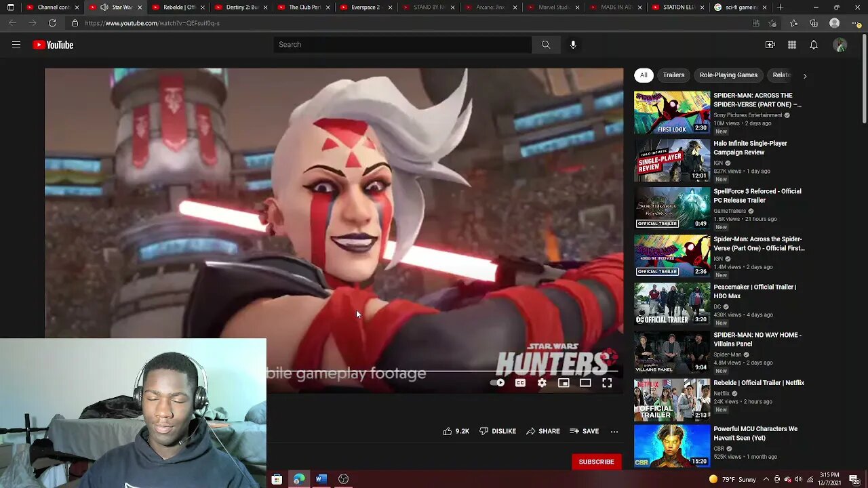868x488 pixels.
Task: Switch to The Club Part browser tab
Action: pos(303,7)
